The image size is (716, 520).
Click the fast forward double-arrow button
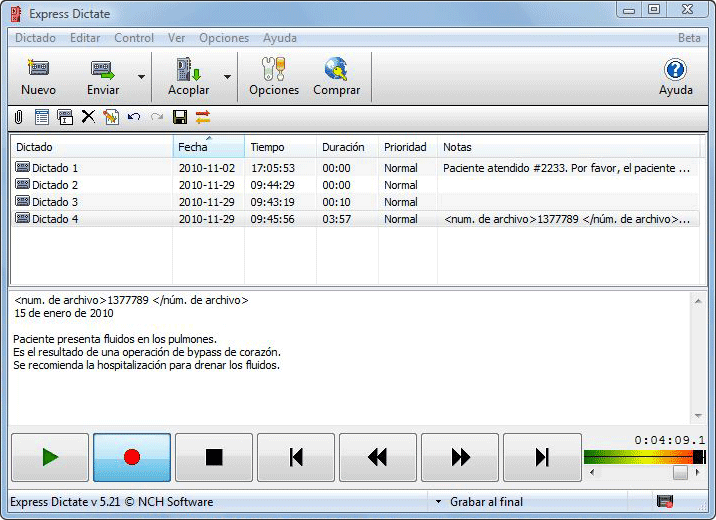tap(460, 457)
